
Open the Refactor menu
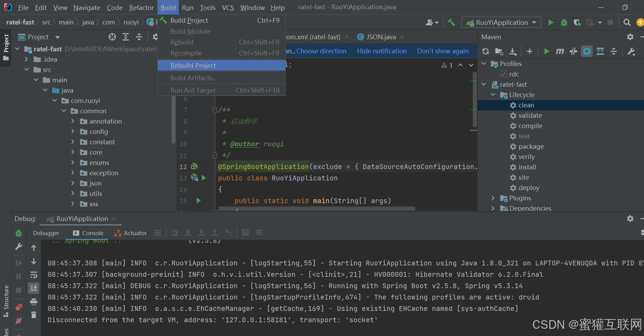click(x=141, y=8)
